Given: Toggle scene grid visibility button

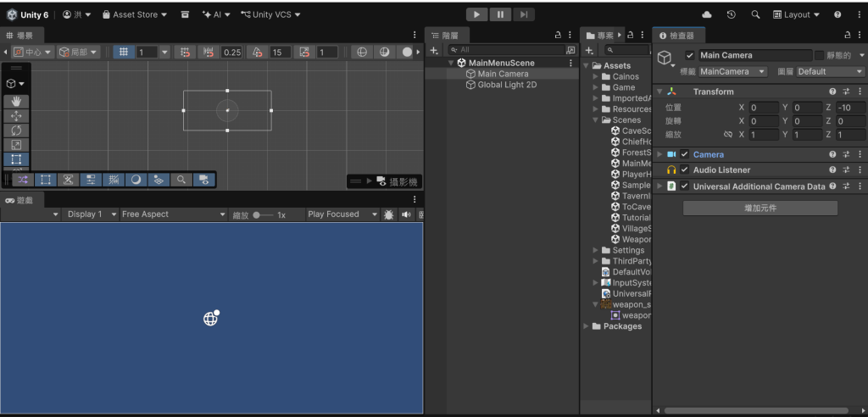Looking at the screenshot, I should click(124, 52).
